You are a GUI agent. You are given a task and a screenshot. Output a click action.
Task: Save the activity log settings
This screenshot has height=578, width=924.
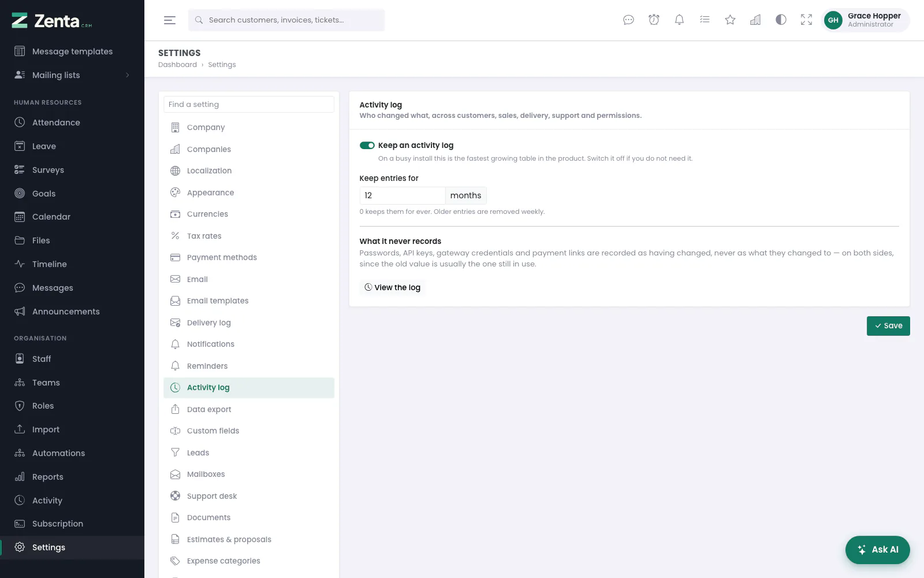(x=888, y=326)
